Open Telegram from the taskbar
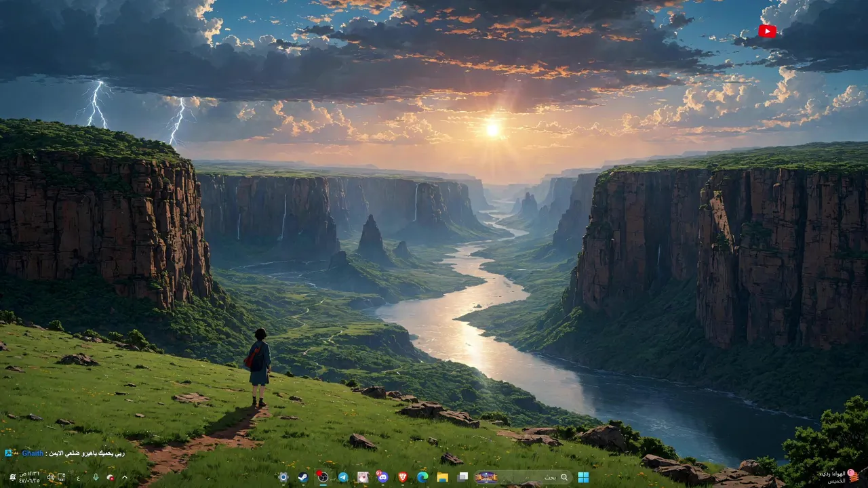 pos(343,477)
